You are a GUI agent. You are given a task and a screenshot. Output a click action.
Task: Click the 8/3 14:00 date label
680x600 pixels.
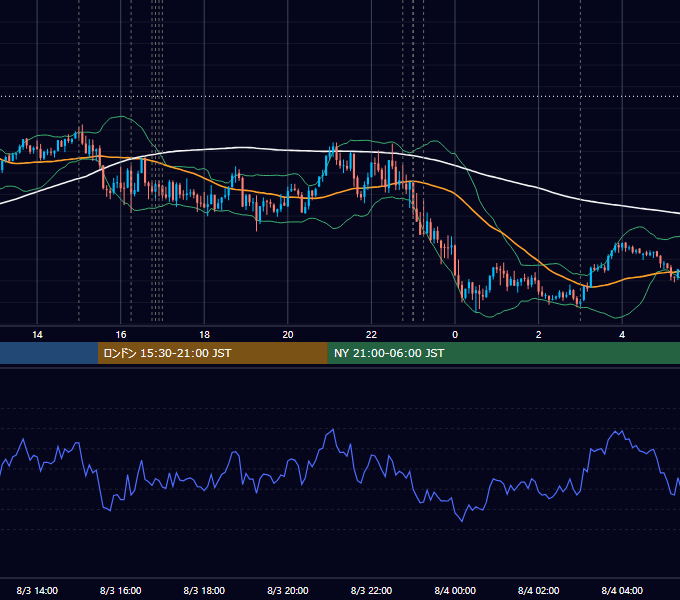(37, 590)
